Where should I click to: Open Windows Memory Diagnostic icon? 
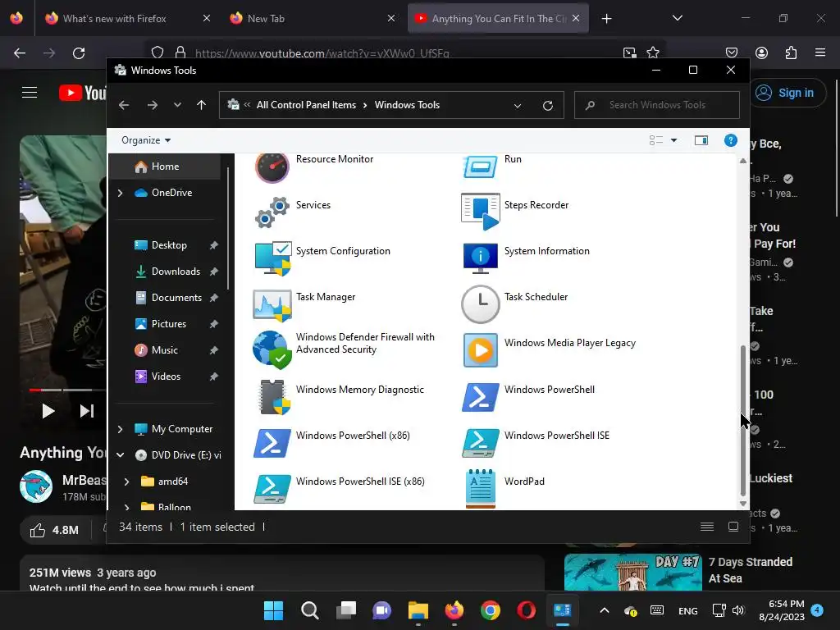point(274,397)
